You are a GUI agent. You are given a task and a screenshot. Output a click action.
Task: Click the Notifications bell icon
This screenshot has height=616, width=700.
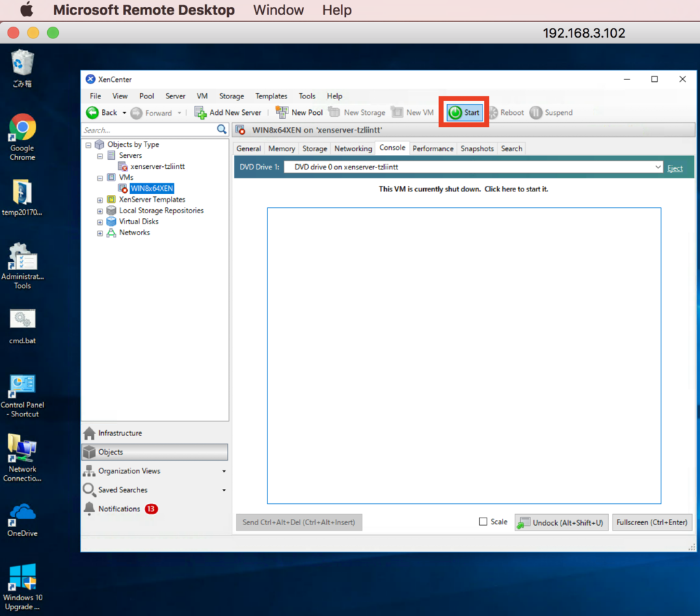click(x=90, y=509)
